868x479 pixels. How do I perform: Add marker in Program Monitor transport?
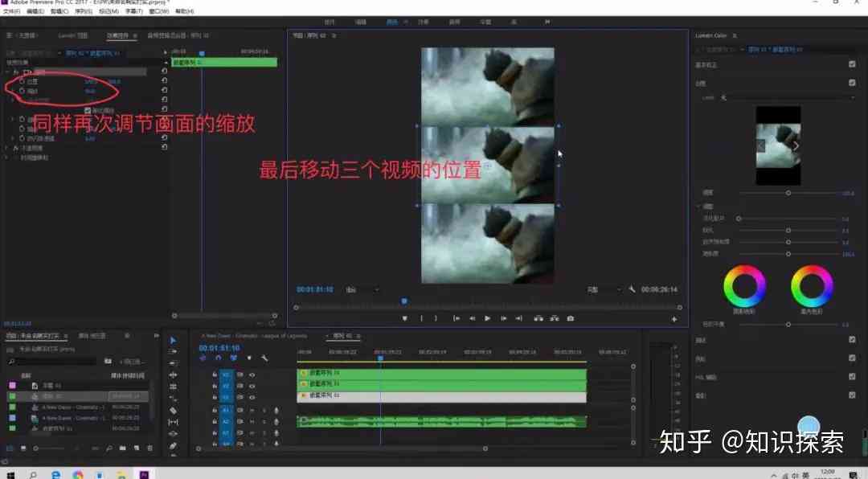tap(404, 318)
